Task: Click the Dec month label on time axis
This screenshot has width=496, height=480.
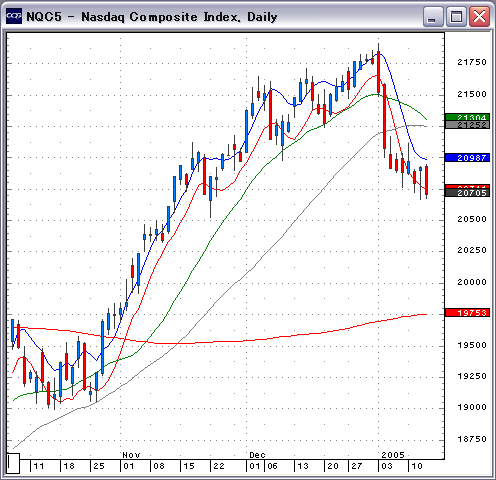Action: click(x=257, y=455)
